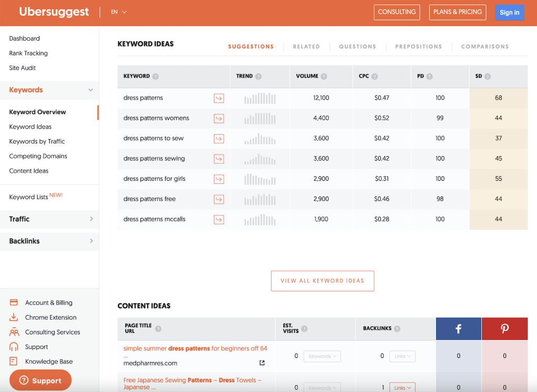Select Keyword Ideas in sidebar

point(30,127)
